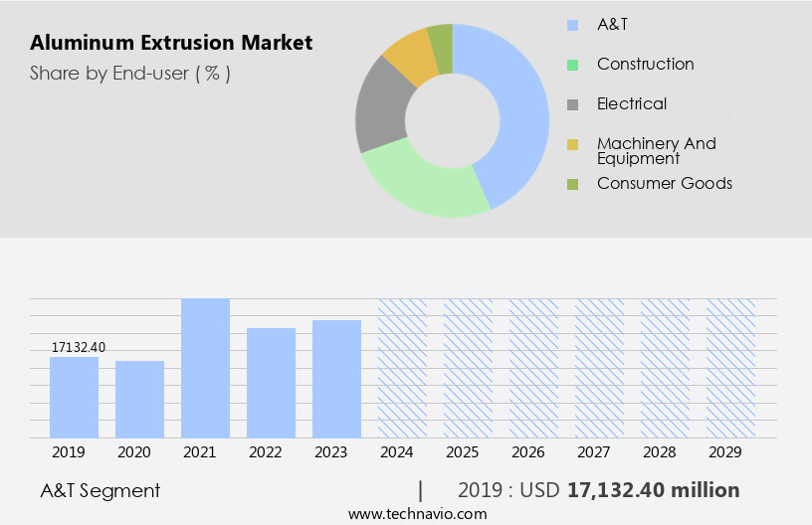
Task: Click the hatched 2029 forecast bar
Action: click(730, 368)
